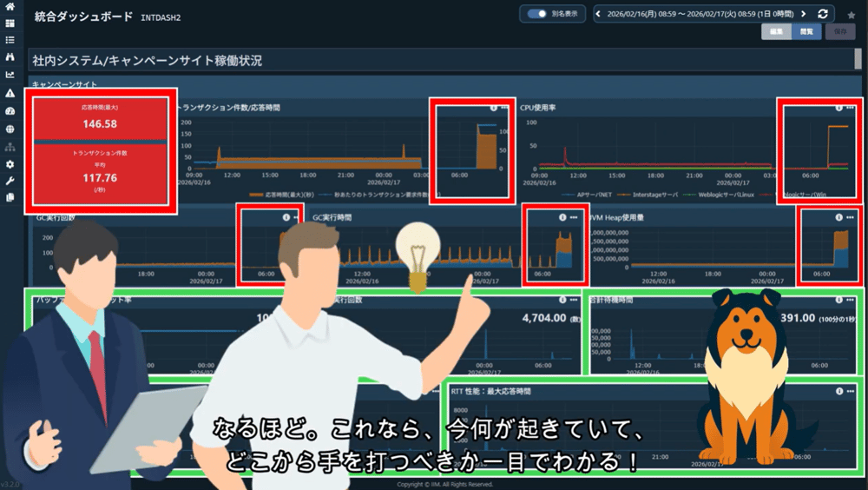Open the JVM Heap使用量 panel options menu
The image size is (868, 490).
(x=851, y=217)
